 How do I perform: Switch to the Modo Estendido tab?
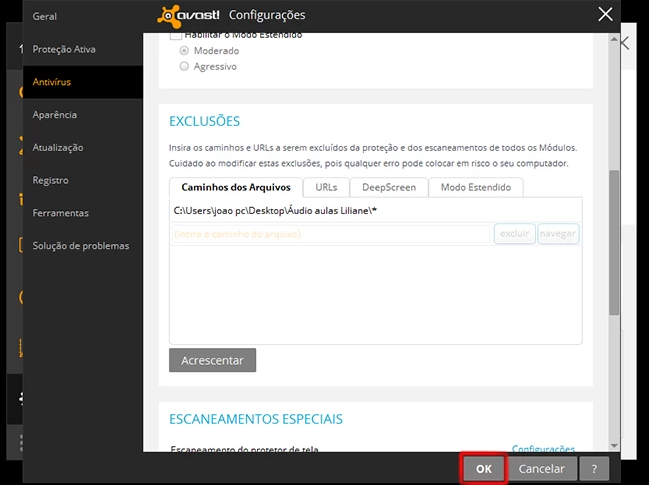pos(476,187)
